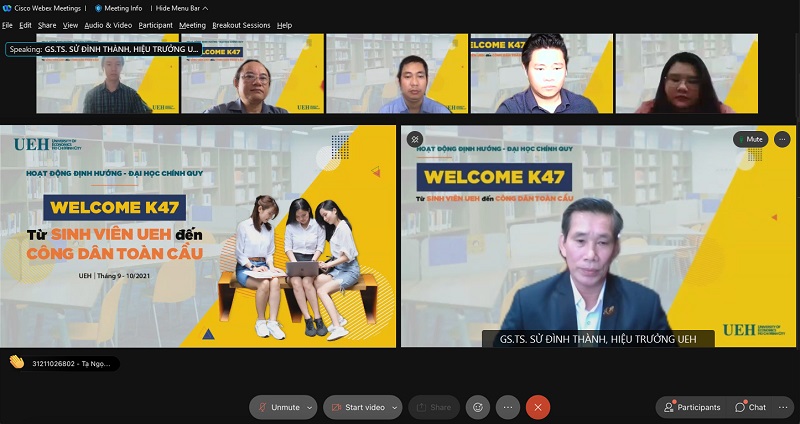Viewport: 800px width, 424px height.
Task: Open the Breakout Sessions menu
Action: click(241, 25)
